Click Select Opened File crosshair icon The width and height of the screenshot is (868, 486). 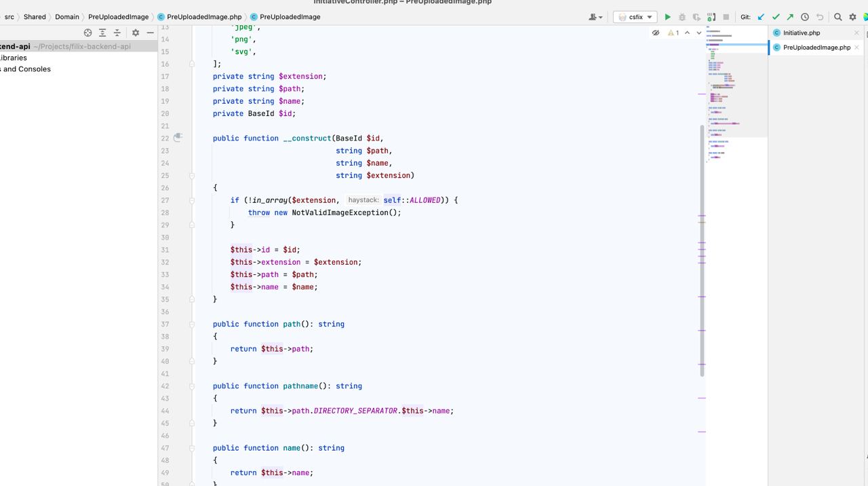87,33
